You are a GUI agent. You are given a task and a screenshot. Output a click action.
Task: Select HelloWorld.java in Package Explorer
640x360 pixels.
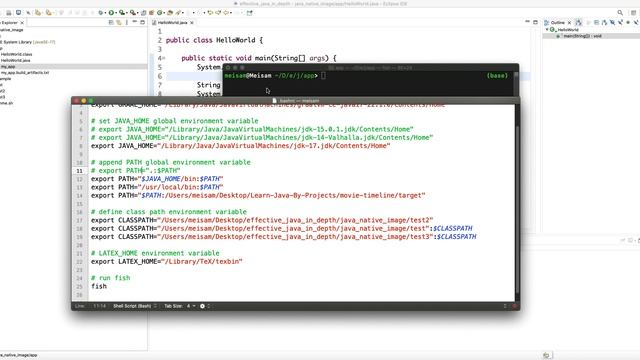[x=16, y=60]
